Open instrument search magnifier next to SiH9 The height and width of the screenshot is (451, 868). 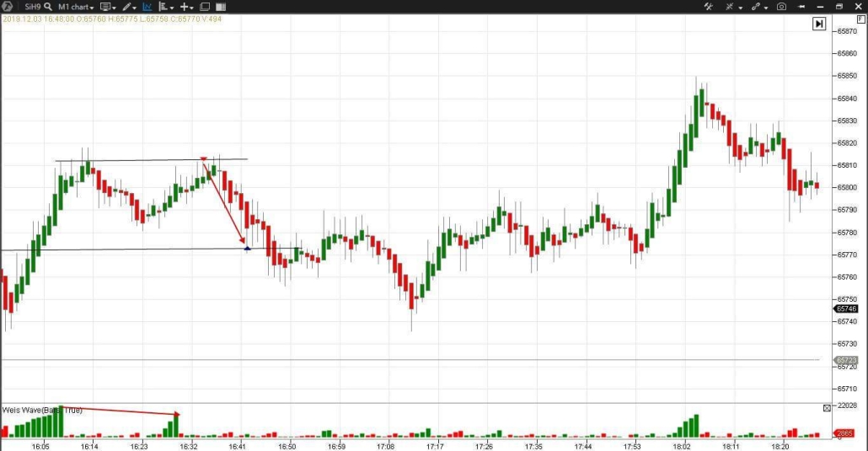pos(48,7)
